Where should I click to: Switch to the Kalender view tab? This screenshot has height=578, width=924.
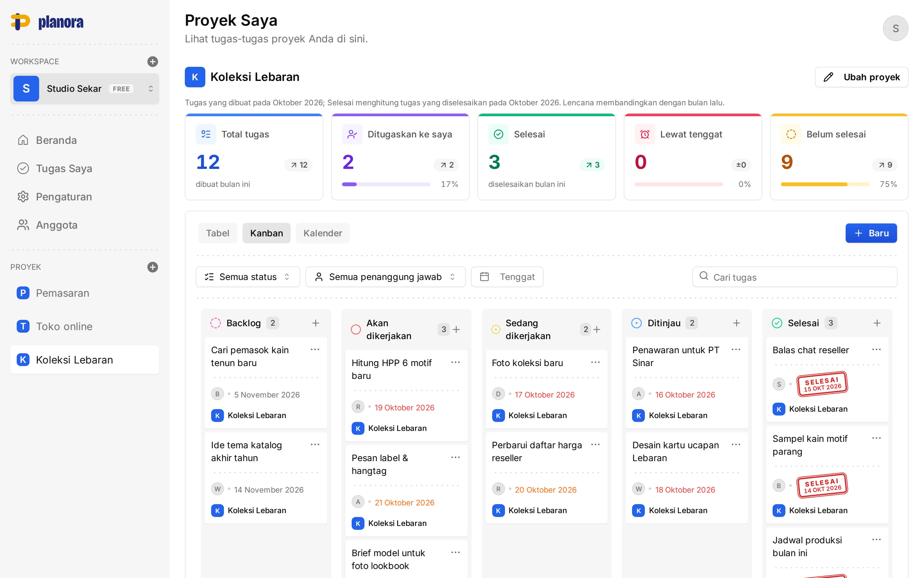tap(323, 233)
